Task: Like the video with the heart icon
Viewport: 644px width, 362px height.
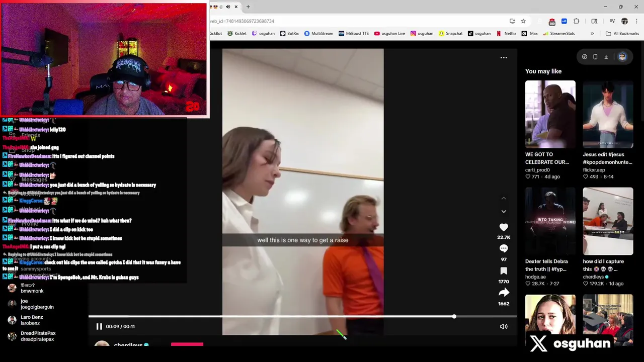Action: [x=504, y=227]
